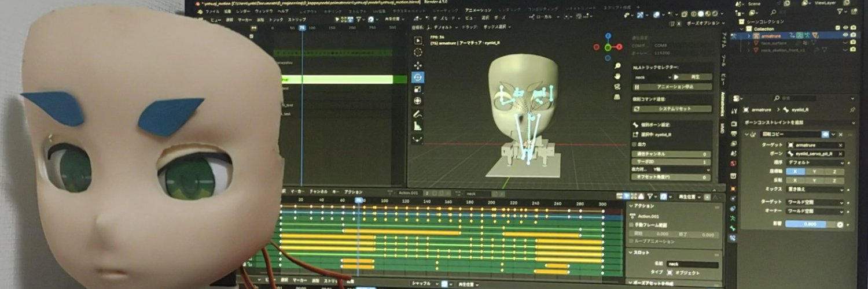This screenshot has height=289, width=868.
Task: Open the ミックス 置き換え dropdown
Action: click(x=815, y=189)
